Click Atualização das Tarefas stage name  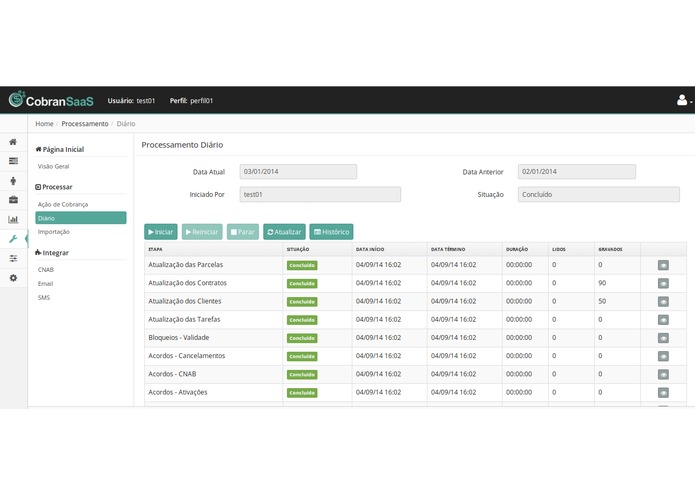point(184,319)
